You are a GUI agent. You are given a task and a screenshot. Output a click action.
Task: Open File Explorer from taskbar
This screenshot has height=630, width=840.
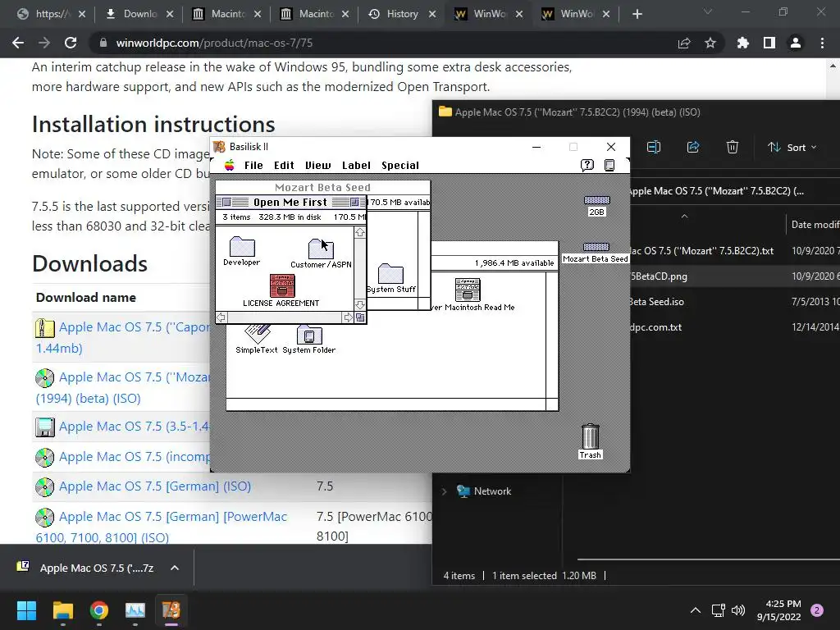pyautogui.click(x=62, y=610)
